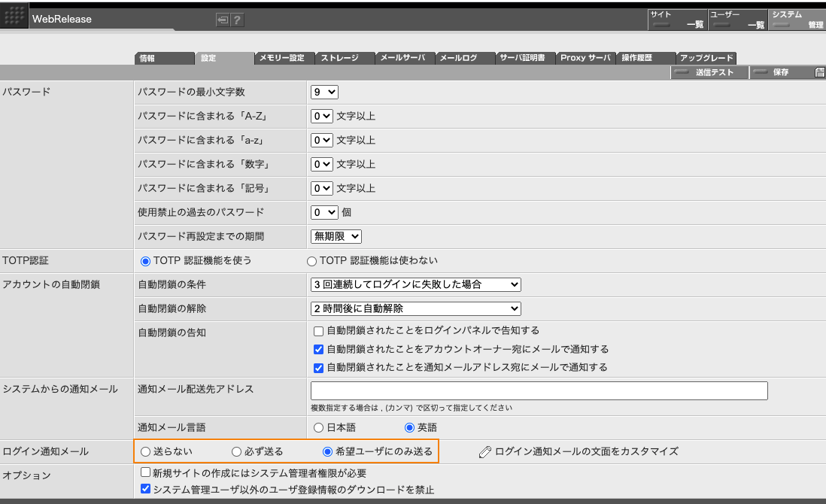The height and width of the screenshot is (504, 826).
Task: Open the システム 管理 panel
Action: click(796, 19)
